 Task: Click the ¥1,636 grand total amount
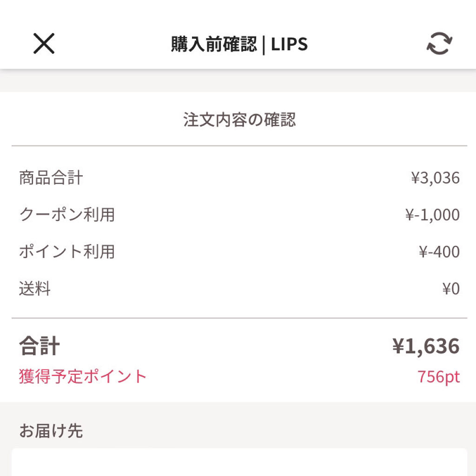pyautogui.click(x=426, y=346)
